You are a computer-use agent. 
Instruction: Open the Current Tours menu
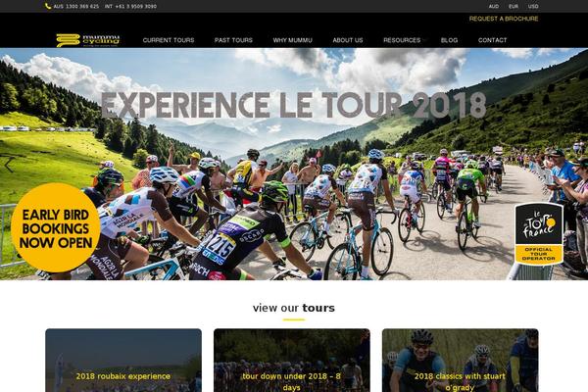click(x=169, y=40)
